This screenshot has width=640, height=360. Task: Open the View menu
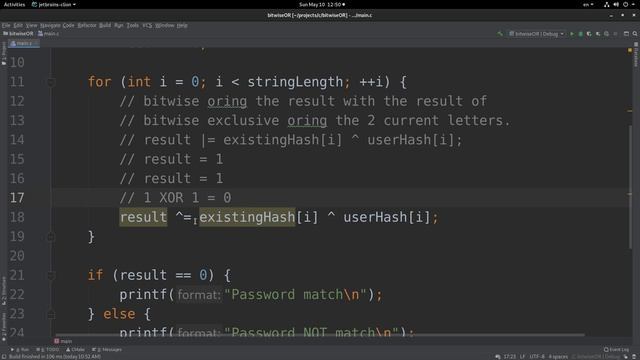(31, 25)
